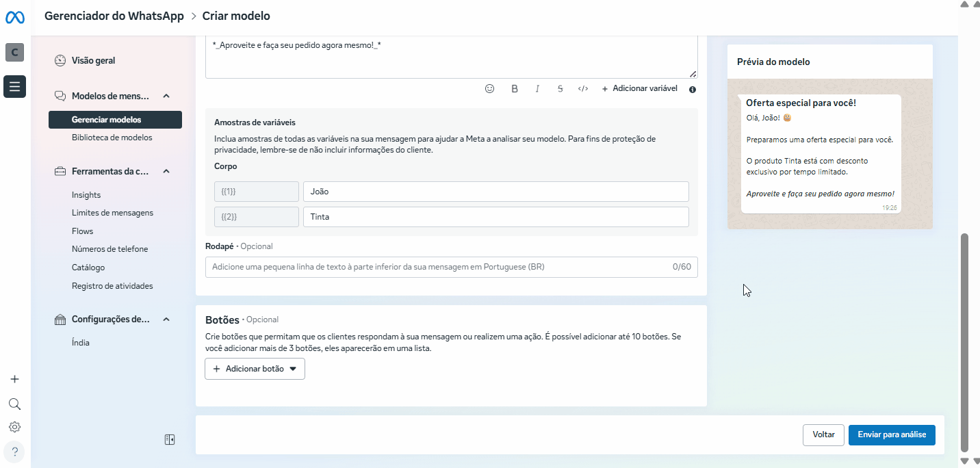This screenshot has height=468, width=980.
Task: Open the emoji picker in the toolbar
Action: click(489, 89)
